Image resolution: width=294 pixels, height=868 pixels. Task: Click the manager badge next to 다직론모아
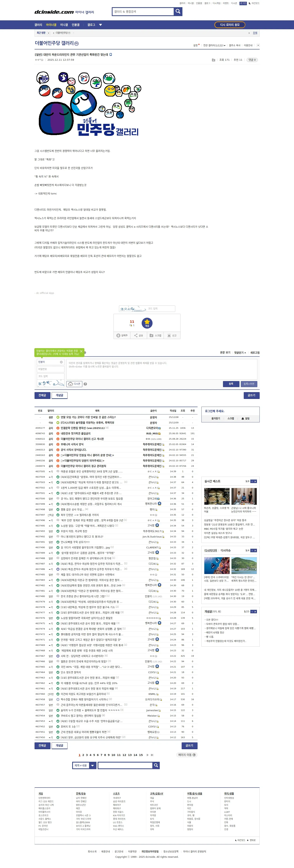[x=160, y=428]
